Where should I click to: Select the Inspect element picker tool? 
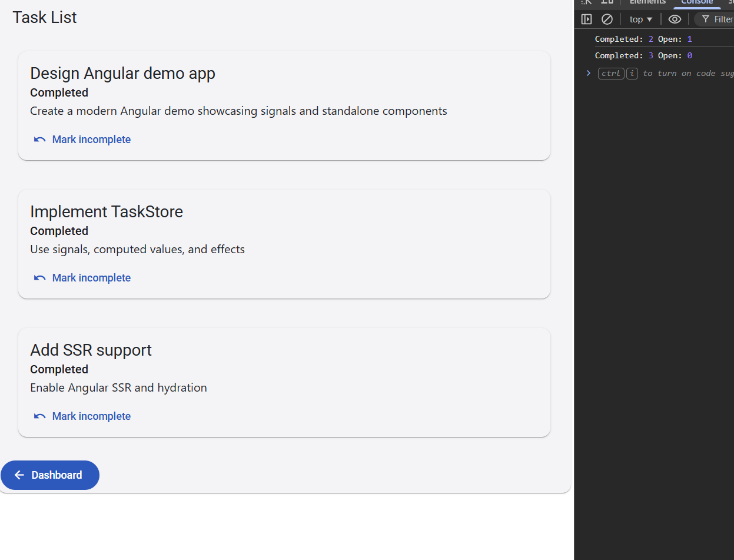pyautogui.click(x=586, y=2)
